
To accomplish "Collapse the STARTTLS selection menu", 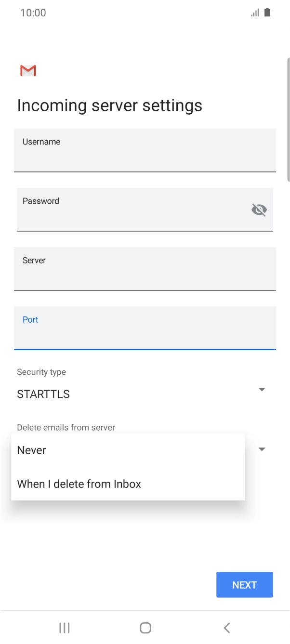I will click(262, 389).
